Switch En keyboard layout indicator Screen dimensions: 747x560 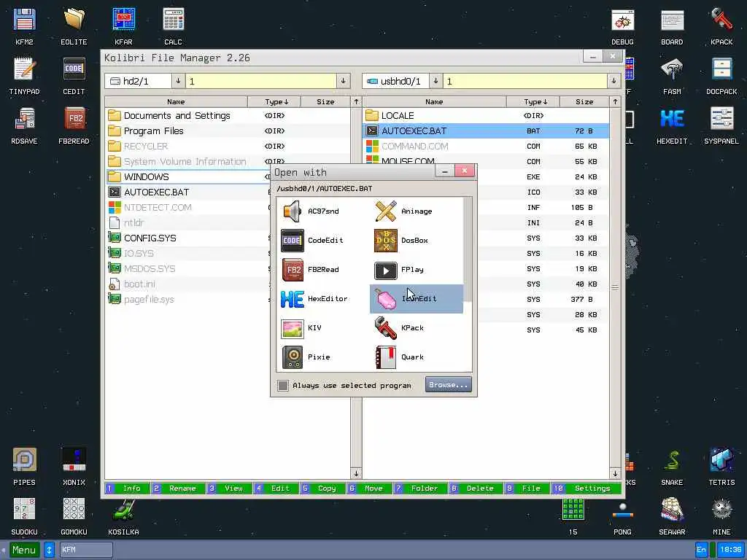[x=701, y=550]
